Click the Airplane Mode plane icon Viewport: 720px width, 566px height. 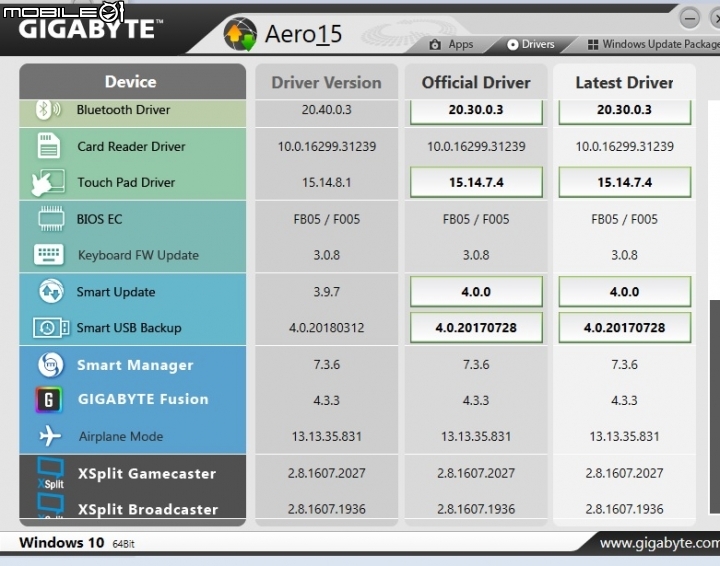tap(50, 436)
